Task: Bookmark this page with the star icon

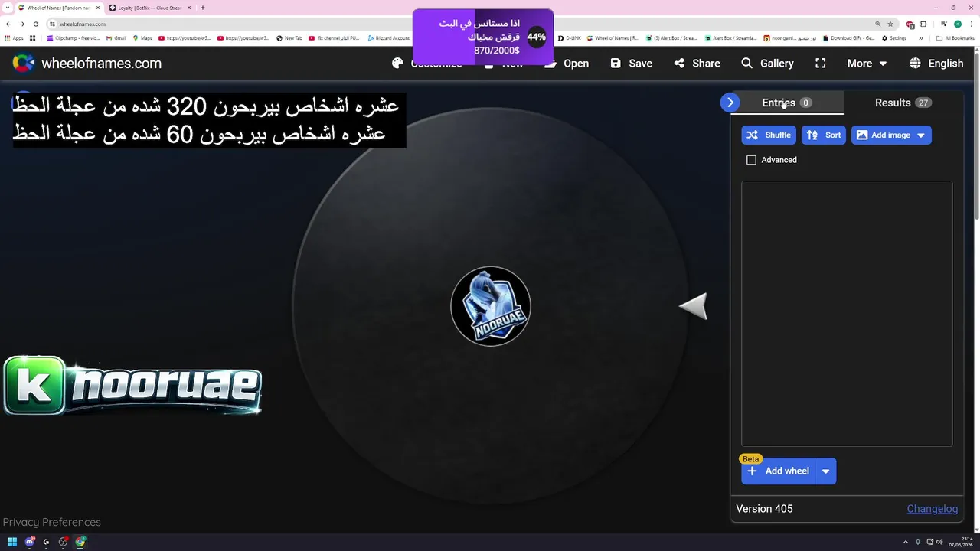Action: click(890, 24)
